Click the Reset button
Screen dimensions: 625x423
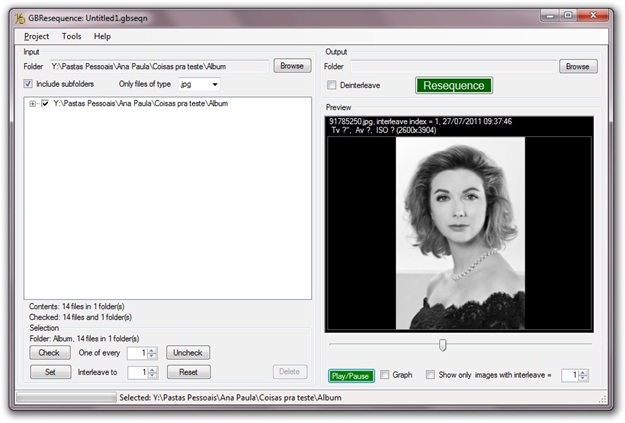[189, 372]
